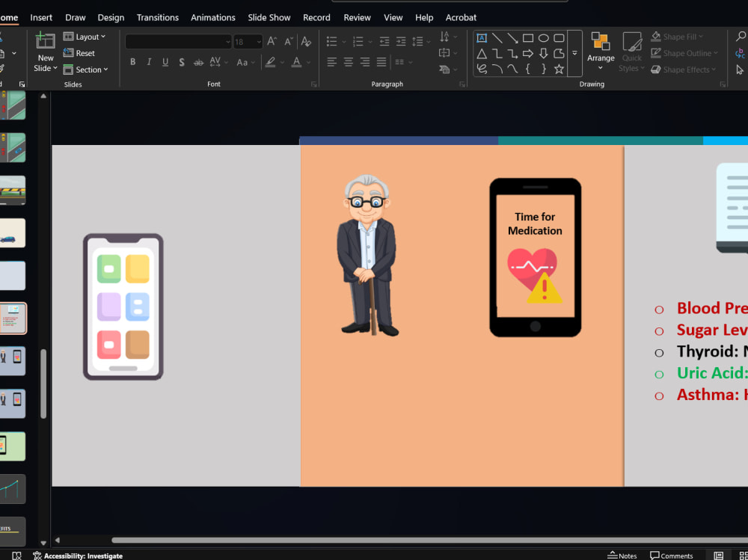Click the Find magnifier icon
Image resolution: width=748 pixels, height=560 pixels.
click(741, 36)
